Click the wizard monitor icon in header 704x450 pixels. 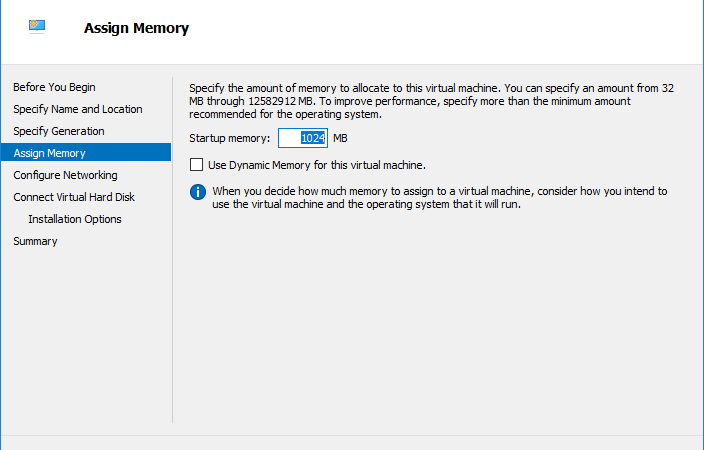37,26
